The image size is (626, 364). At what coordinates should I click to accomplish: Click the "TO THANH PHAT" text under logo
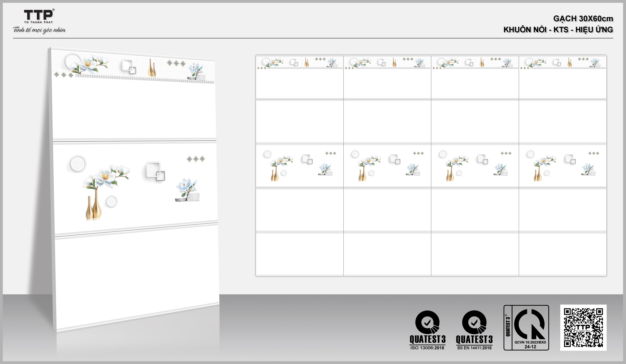pyautogui.click(x=39, y=22)
